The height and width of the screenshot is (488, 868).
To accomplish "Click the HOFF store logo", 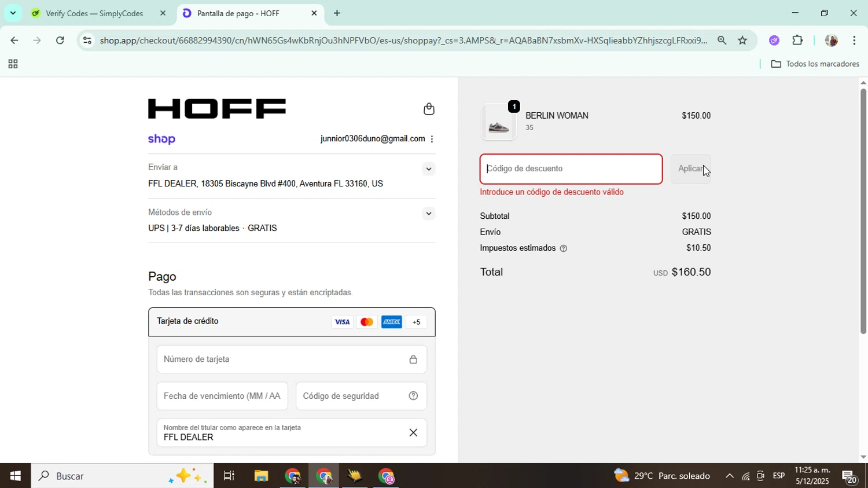I will pyautogui.click(x=217, y=109).
